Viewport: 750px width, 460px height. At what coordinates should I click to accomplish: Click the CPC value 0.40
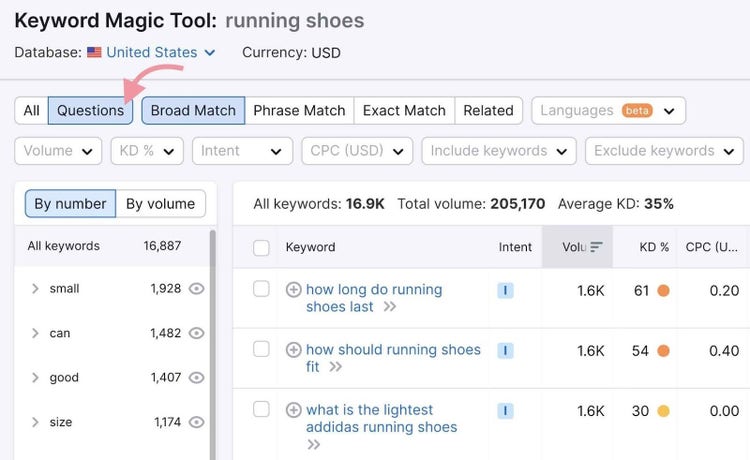coord(724,350)
